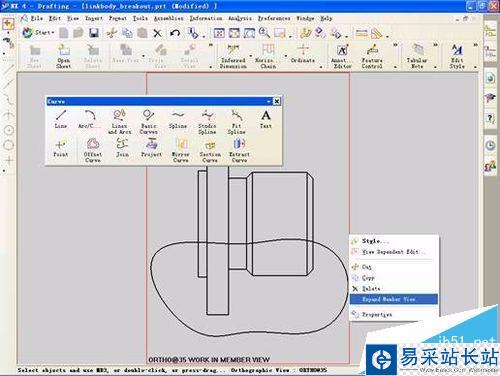Close the Curve floating toolbar
500x376 pixels.
277,101
